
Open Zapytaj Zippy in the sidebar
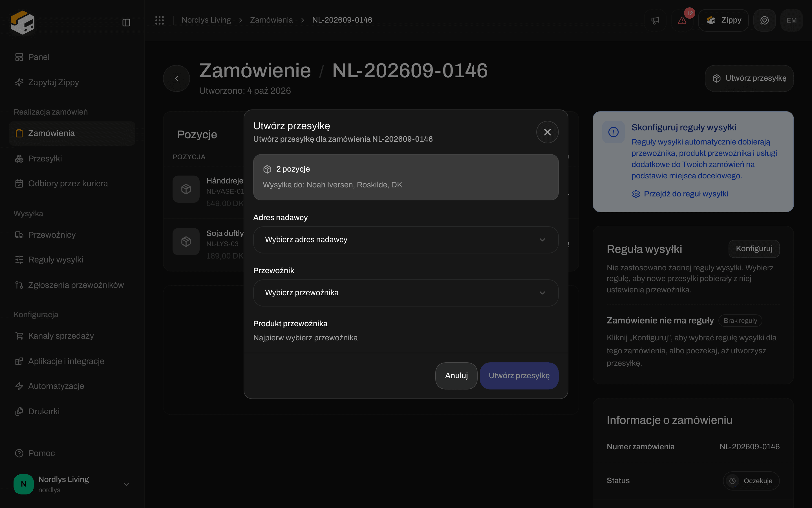72,82
